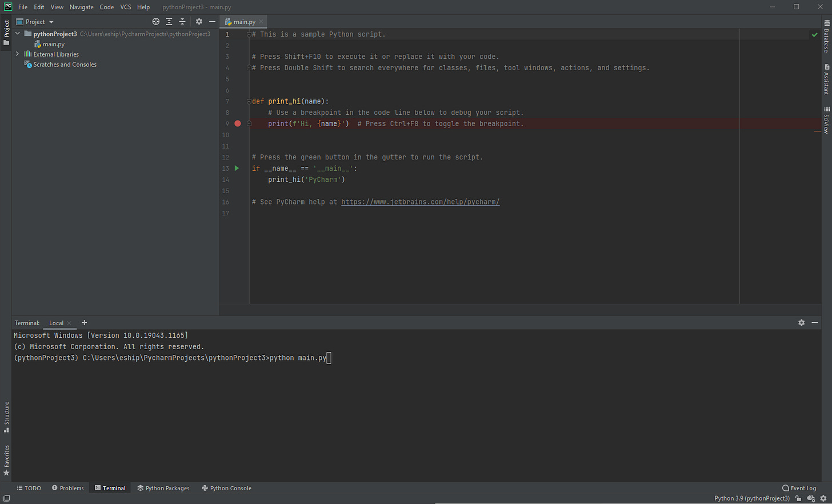The width and height of the screenshot is (832, 504).
Task: Click the green inspections checkmark
Action: (814, 35)
